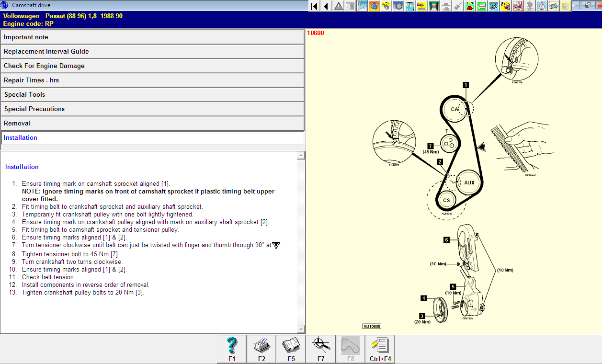Open the brake disc icon
Screen dimensions: 602x364
click(398, 6)
